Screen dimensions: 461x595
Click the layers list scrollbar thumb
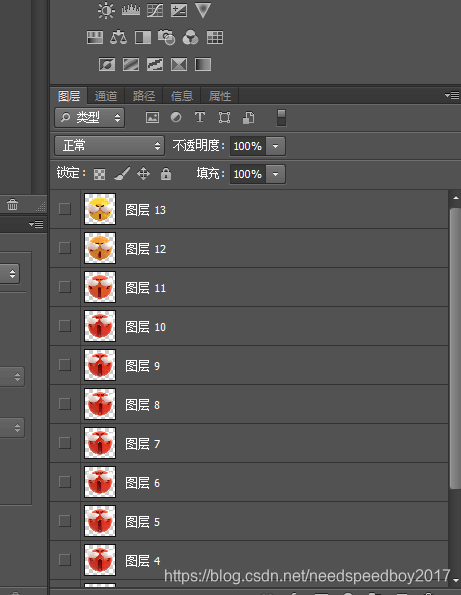(455, 348)
